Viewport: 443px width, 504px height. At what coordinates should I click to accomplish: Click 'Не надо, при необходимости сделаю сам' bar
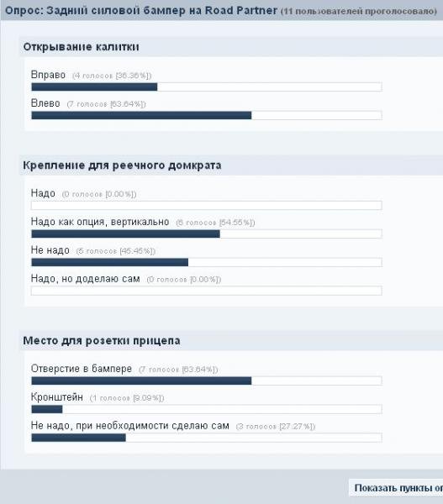(x=207, y=438)
